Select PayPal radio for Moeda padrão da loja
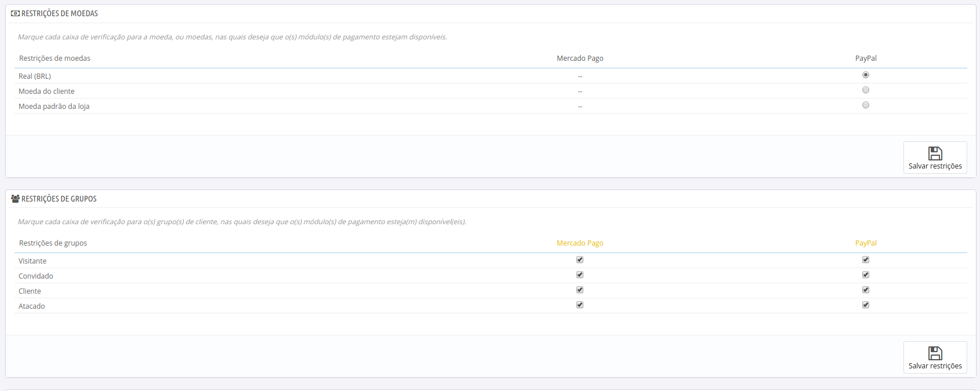Image resolution: width=980 pixels, height=391 pixels. [x=866, y=105]
